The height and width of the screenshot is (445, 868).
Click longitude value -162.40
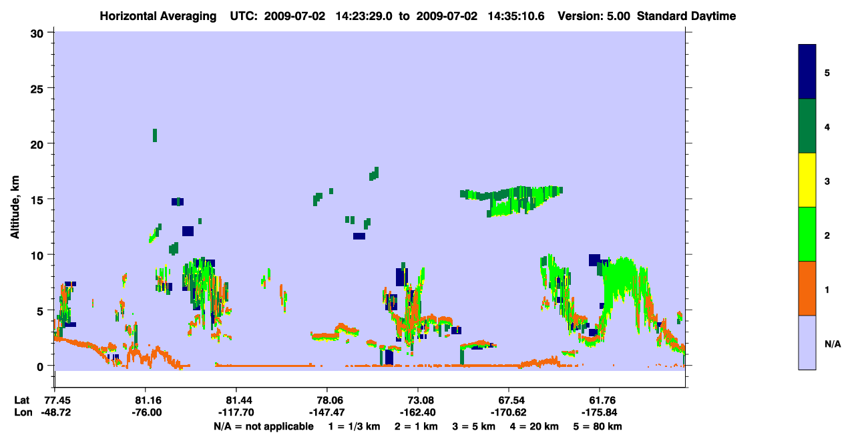coord(418,412)
